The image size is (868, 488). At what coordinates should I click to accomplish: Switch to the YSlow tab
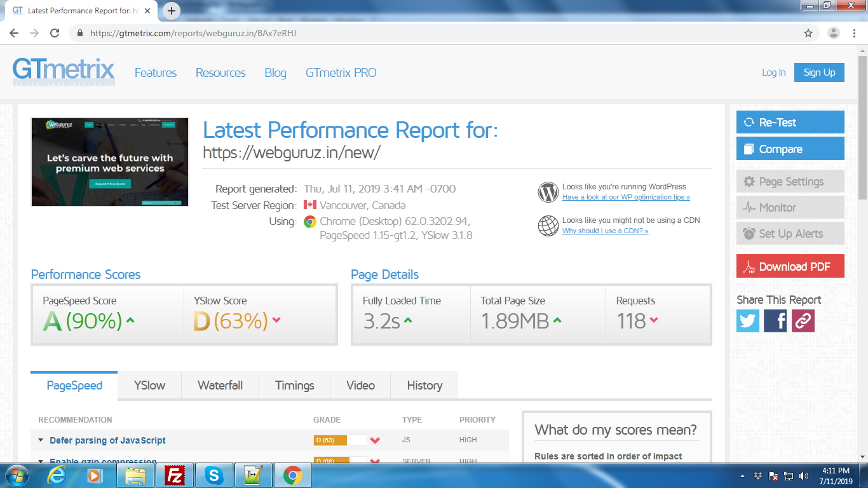pos(149,385)
